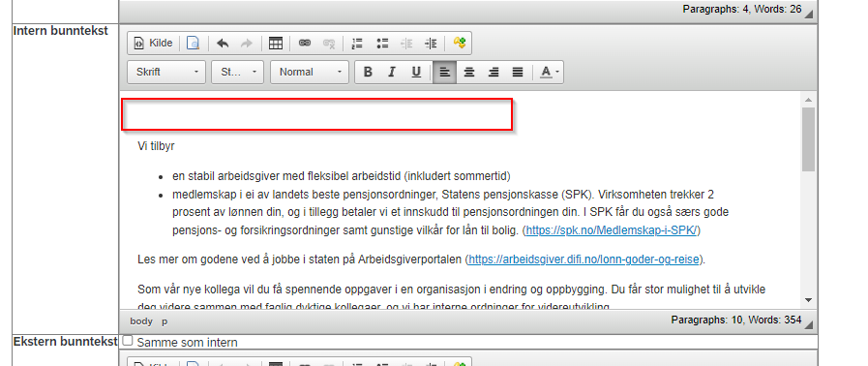The image size is (868, 366).
Task: Click the editor scrollbar up arrow
Action: tap(808, 101)
